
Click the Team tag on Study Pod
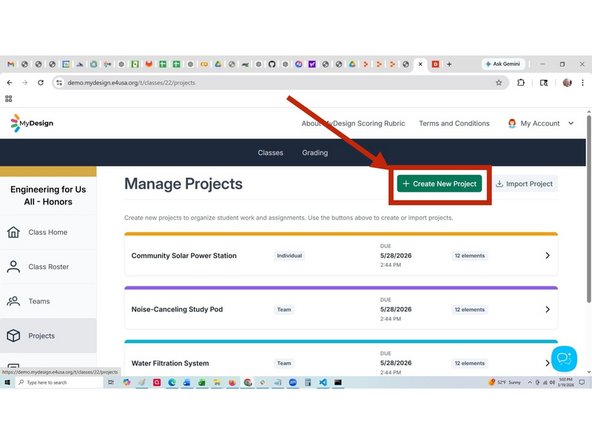[x=284, y=310]
